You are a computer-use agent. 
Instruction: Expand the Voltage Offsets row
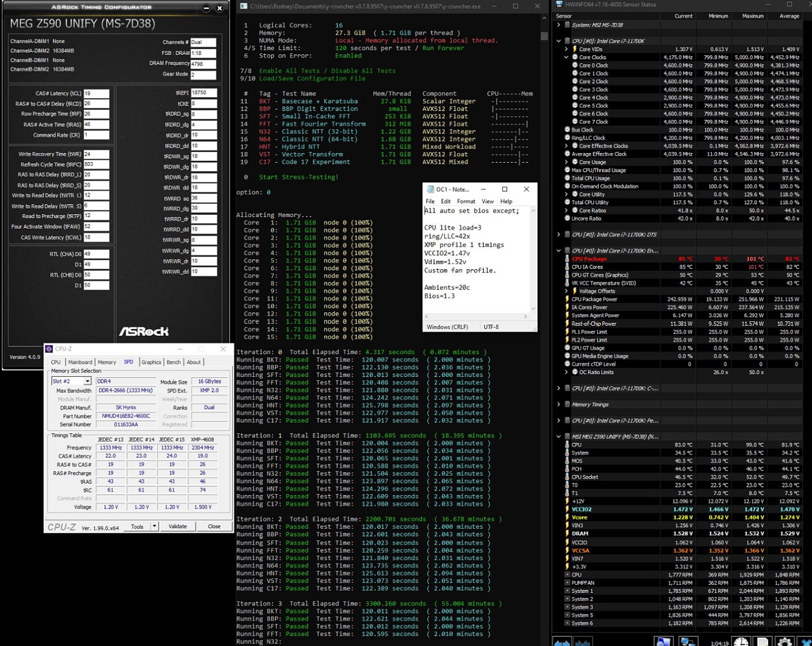click(566, 291)
